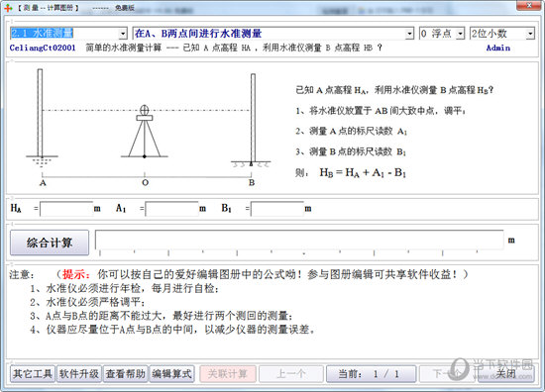
Task: Click the 关闭 button at bottom right
Action: [x=505, y=374]
